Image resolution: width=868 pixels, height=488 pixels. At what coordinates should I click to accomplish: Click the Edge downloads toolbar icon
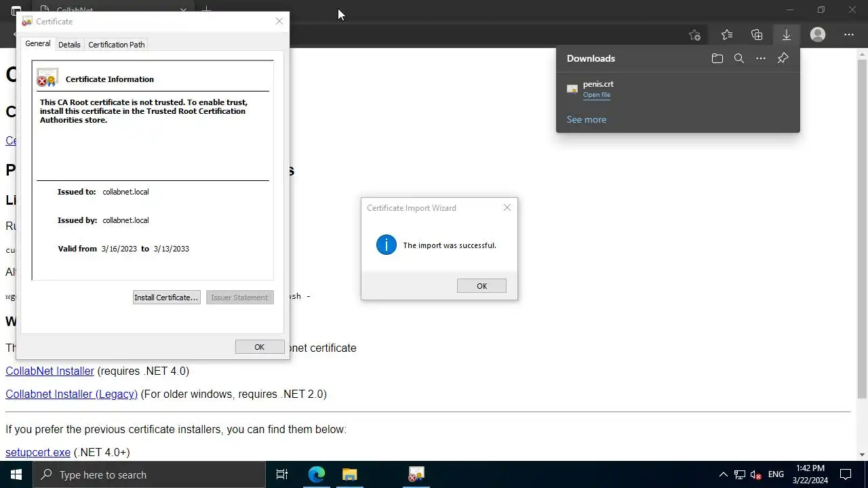click(x=787, y=35)
